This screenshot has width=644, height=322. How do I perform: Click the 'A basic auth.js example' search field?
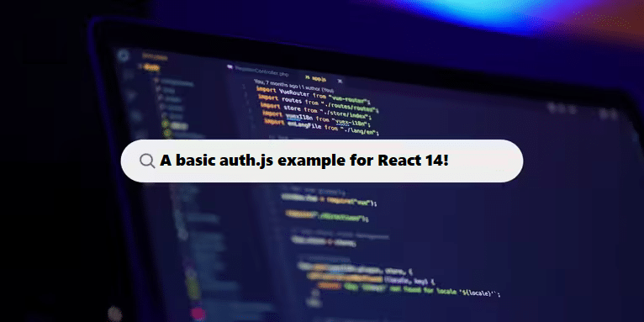(322, 161)
